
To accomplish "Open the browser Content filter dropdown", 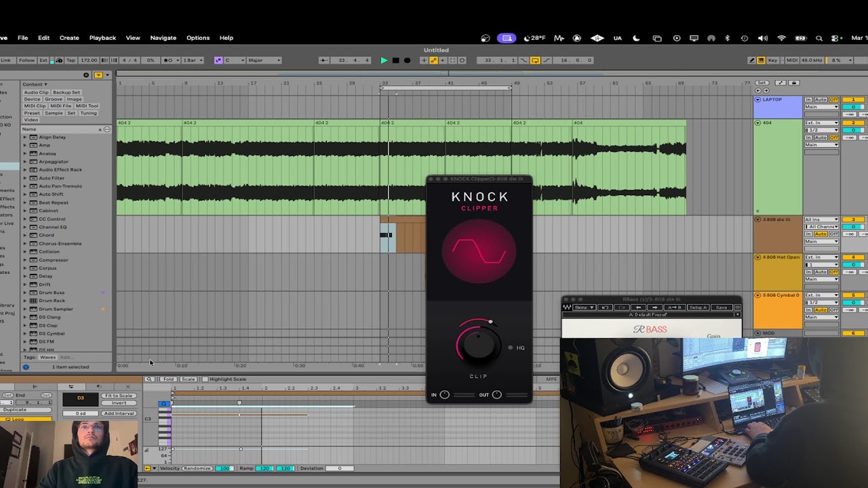I will (x=35, y=84).
